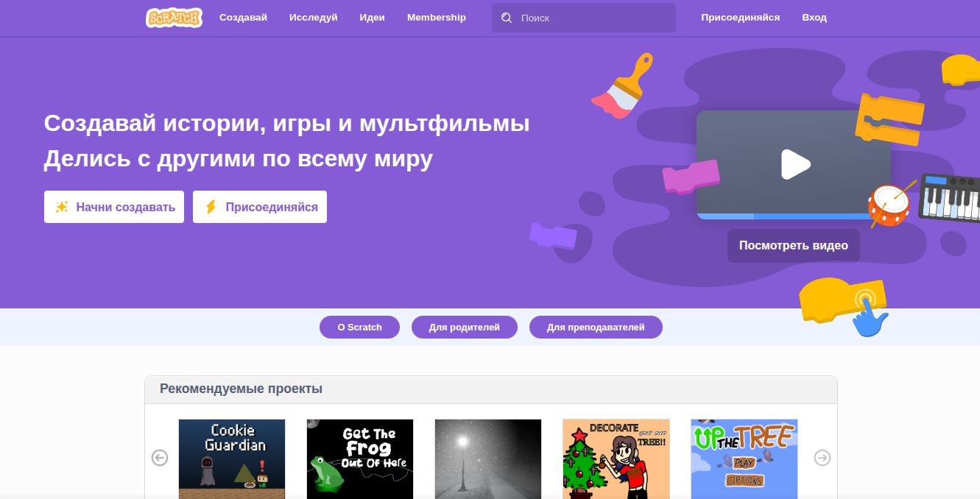Open the Membership page

(x=436, y=18)
